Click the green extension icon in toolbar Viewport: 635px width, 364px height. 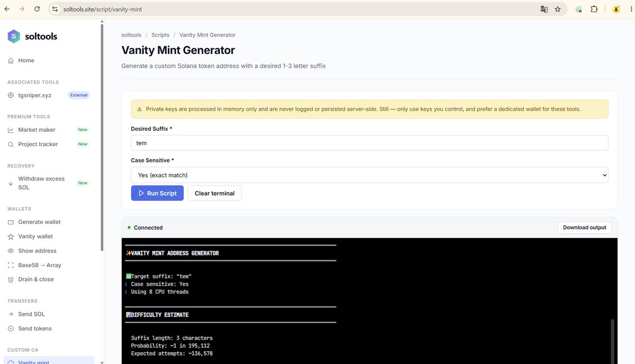tap(579, 9)
